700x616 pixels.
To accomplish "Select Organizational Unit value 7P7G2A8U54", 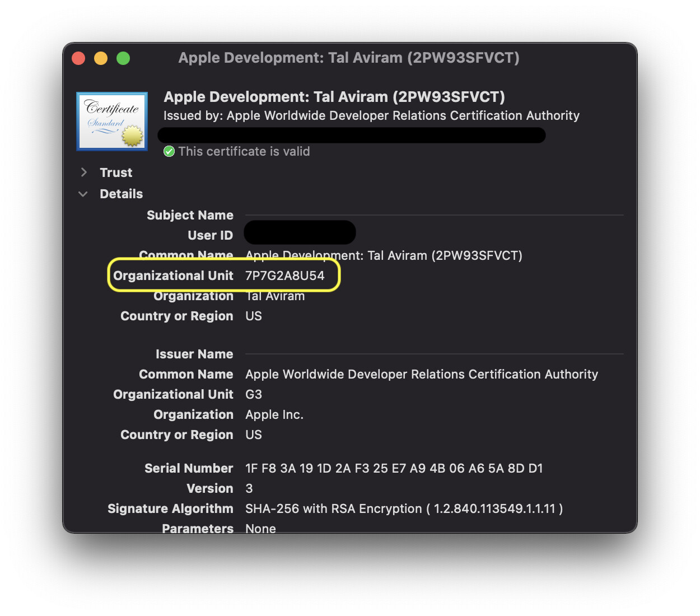I will click(284, 276).
